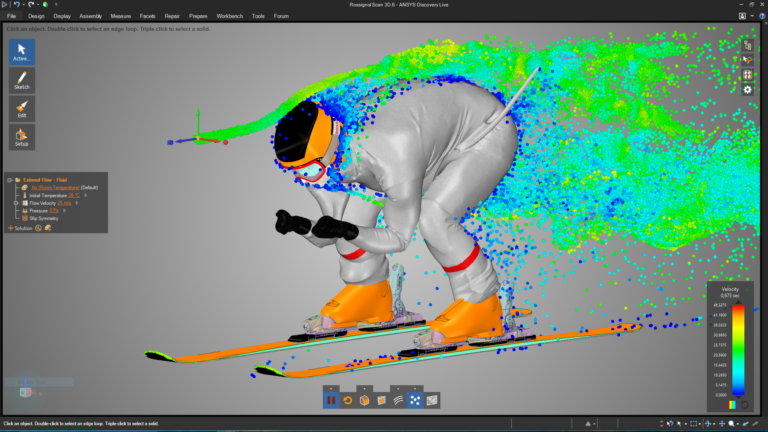This screenshot has height=432, width=768.
Task: Open the Facets menu
Action: pos(148,16)
